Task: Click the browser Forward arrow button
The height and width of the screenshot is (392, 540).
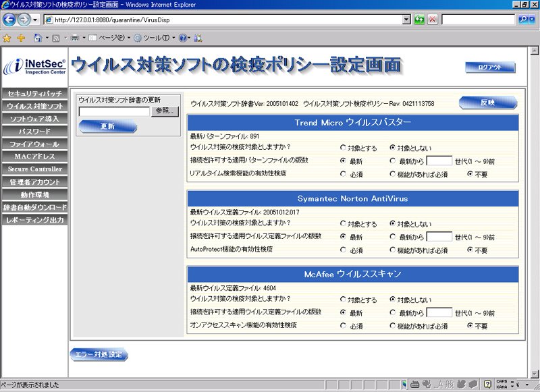Action: tap(24, 20)
